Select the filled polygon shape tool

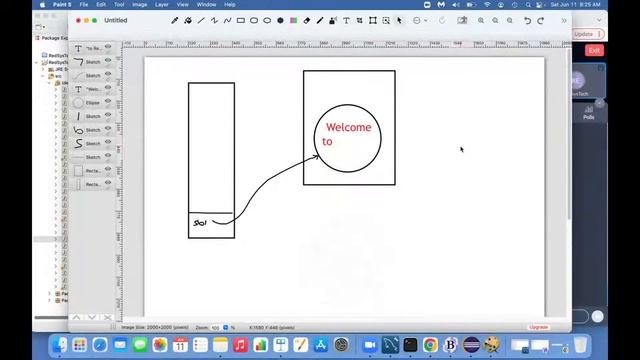point(280,20)
